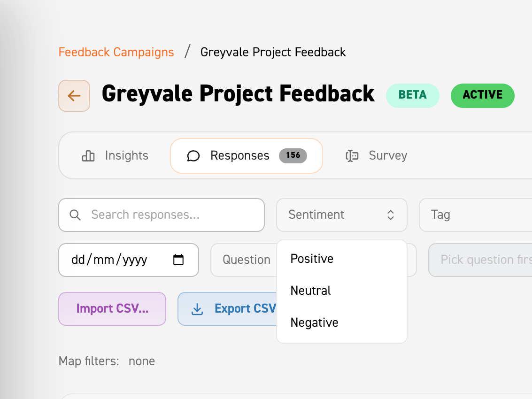Image resolution: width=532 pixels, height=399 pixels.
Task: Click the back arrow icon button
Action: point(74,96)
